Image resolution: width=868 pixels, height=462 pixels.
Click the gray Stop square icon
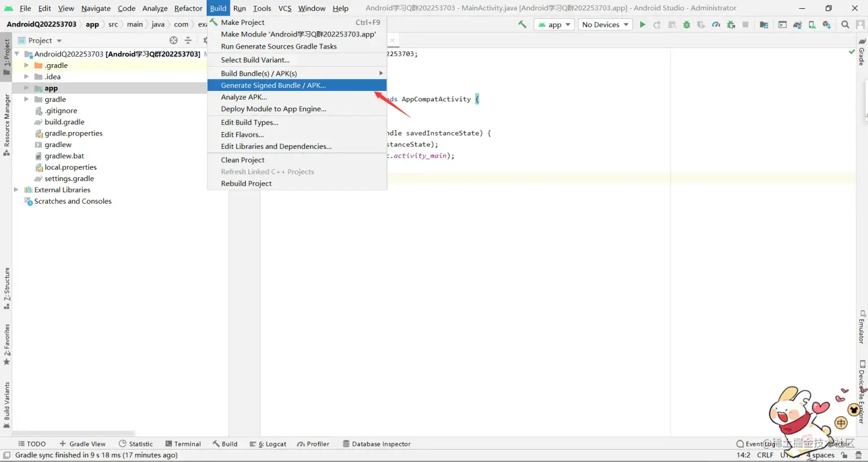tap(745, 24)
